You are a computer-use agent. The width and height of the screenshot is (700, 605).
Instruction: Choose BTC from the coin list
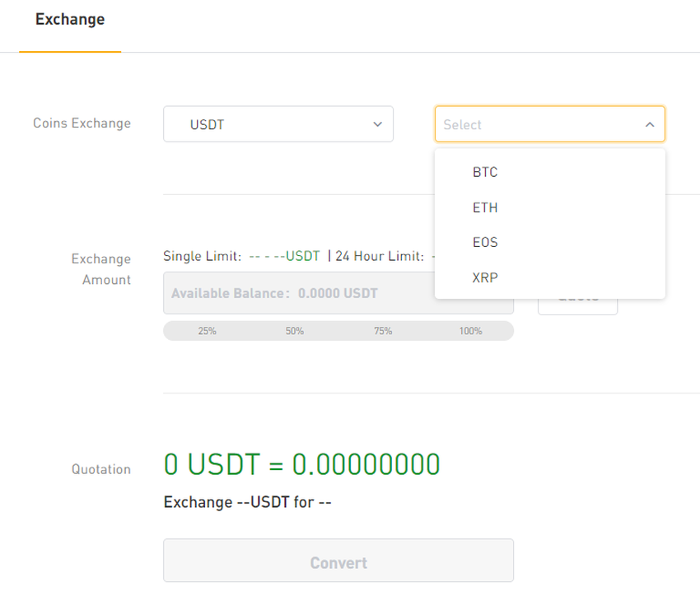tap(485, 173)
